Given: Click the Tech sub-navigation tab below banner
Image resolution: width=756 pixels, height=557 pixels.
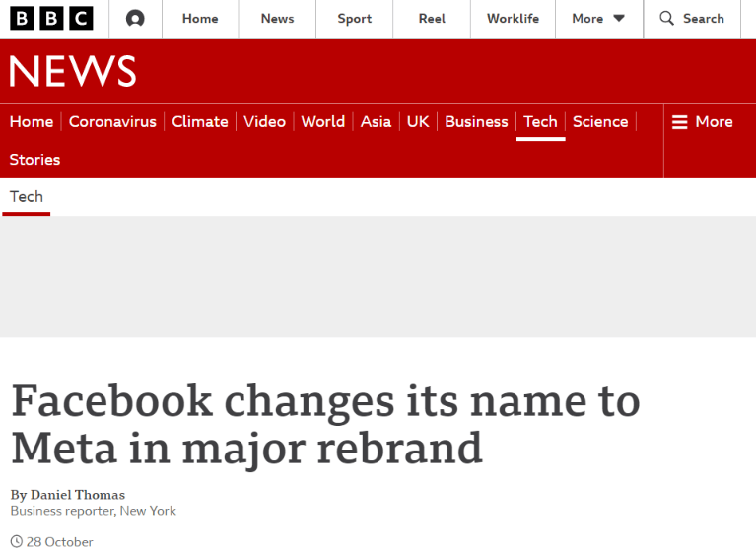Looking at the screenshot, I should (x=27, y=197).
